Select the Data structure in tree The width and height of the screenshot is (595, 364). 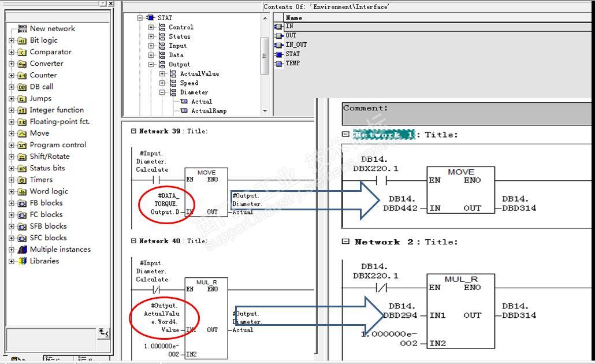point(176,55)
